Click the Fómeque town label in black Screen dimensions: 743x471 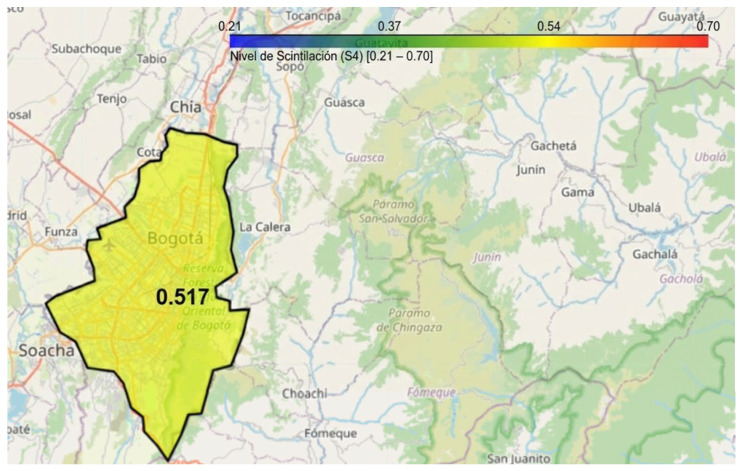(330, 433)
